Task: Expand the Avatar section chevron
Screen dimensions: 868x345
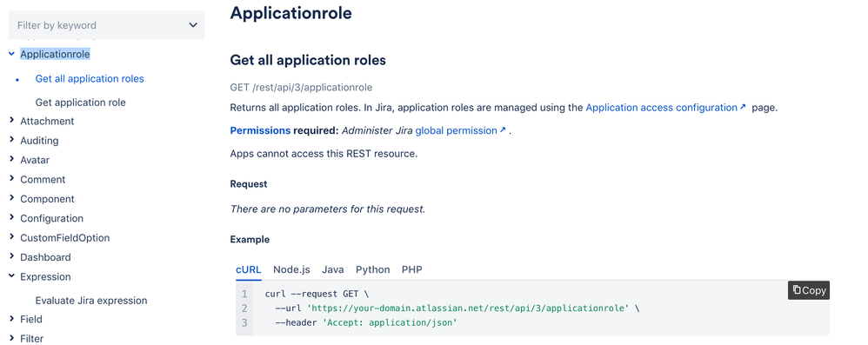Action: (11, 159)
